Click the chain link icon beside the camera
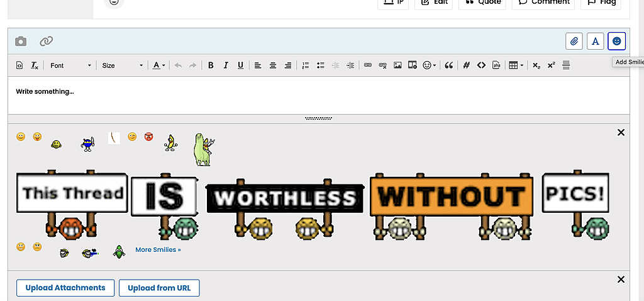The width and height of the screenshot is (644, 301). 47,41
